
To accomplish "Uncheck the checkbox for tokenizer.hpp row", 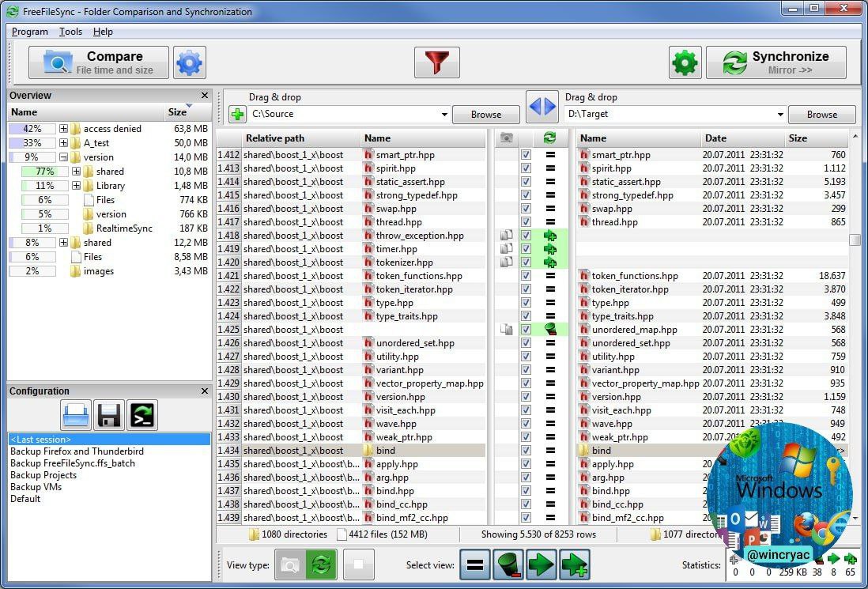I will point(526,262).
